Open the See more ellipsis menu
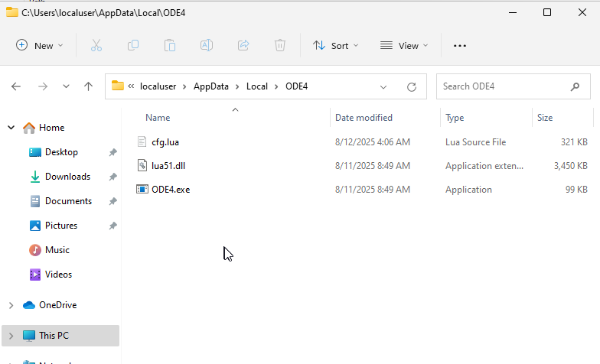 (459, 46)
